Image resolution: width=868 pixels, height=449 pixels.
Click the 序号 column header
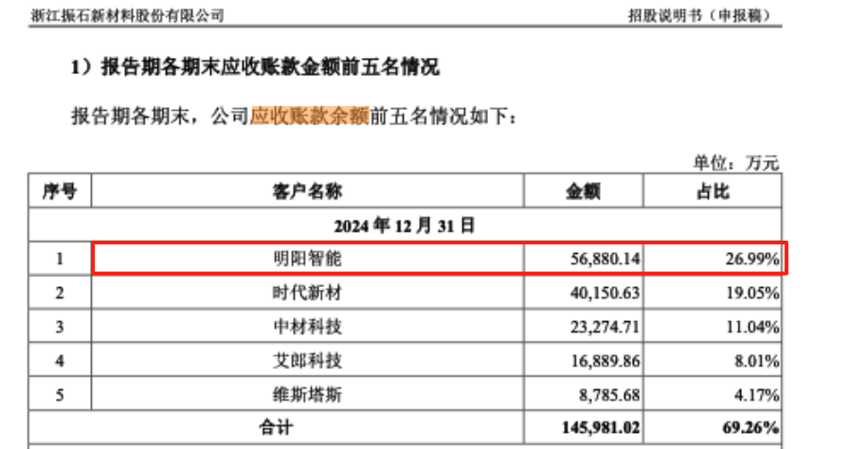60,191
